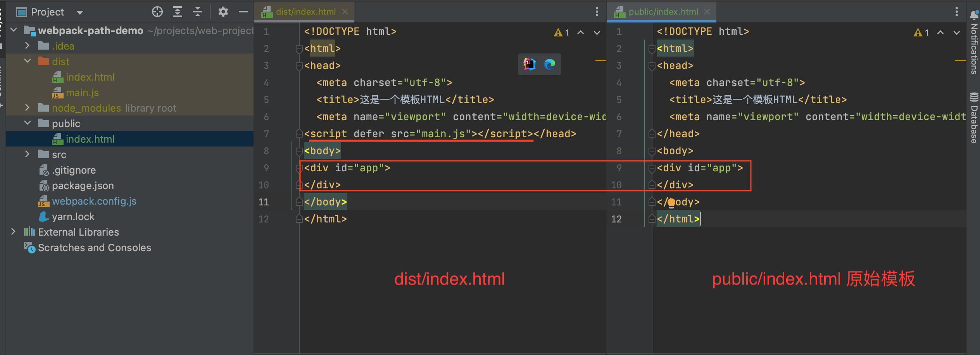Click line number 11 in left editor gutter
Screen dimensions: 980x355
coord(264,202)
